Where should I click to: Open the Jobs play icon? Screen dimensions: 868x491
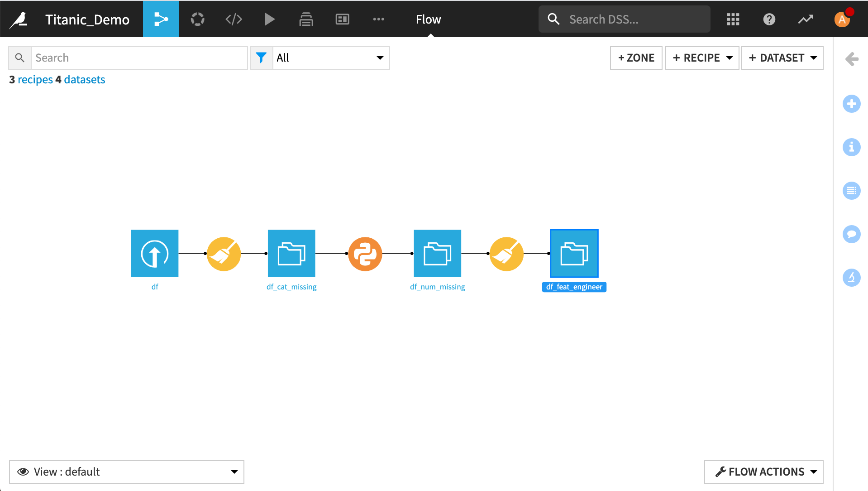pos(270,19)
